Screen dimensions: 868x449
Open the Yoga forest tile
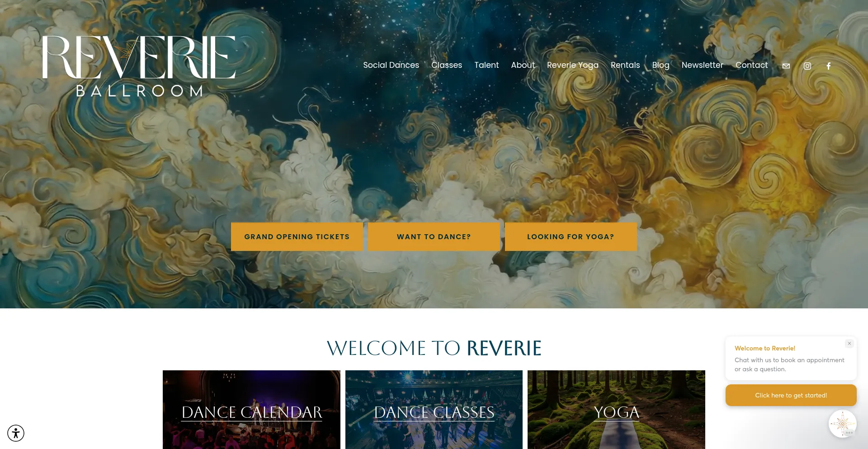coord(616,410)
